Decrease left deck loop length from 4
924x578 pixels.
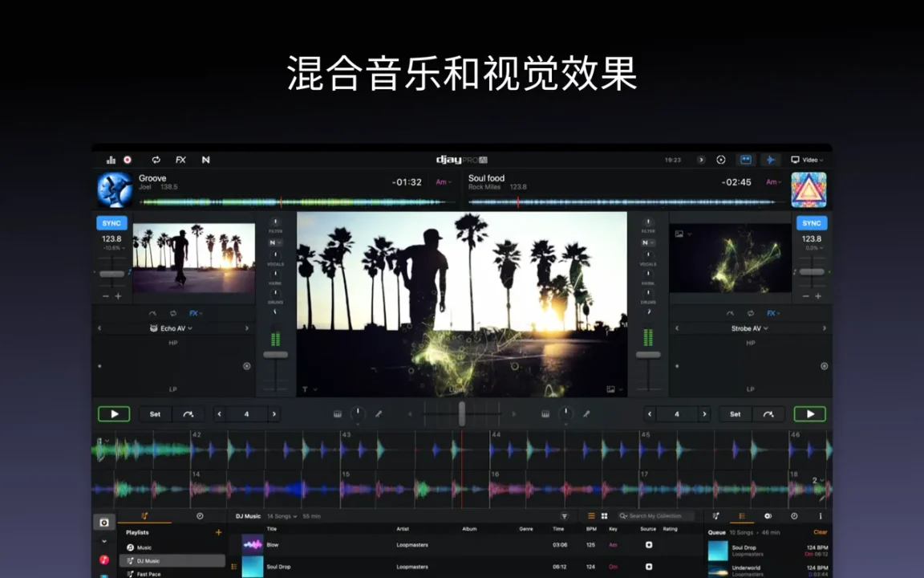click(x=219, y=414)
